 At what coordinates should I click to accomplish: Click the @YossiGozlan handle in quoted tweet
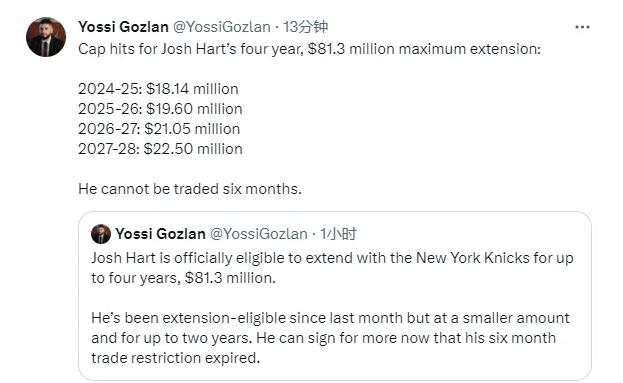(259, 234)
